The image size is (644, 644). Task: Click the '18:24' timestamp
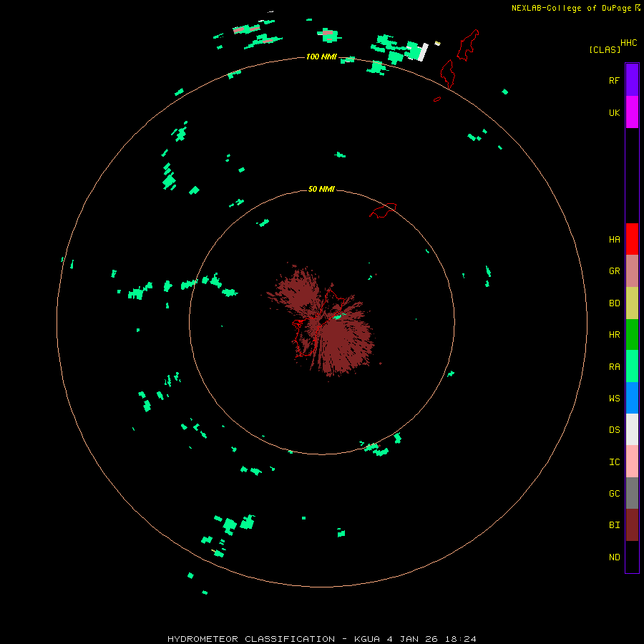[460, 639]
